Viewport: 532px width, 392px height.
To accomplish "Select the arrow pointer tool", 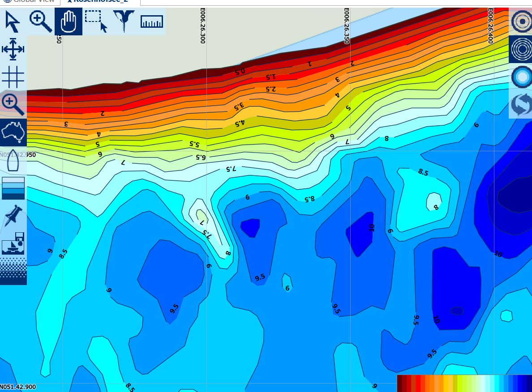I will point(13,22).
